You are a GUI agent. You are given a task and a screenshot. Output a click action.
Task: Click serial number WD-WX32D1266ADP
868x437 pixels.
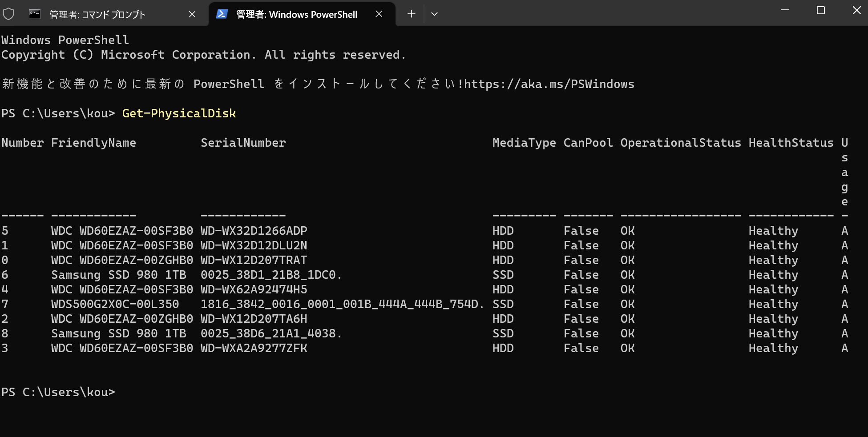click(x=254, y=231)
